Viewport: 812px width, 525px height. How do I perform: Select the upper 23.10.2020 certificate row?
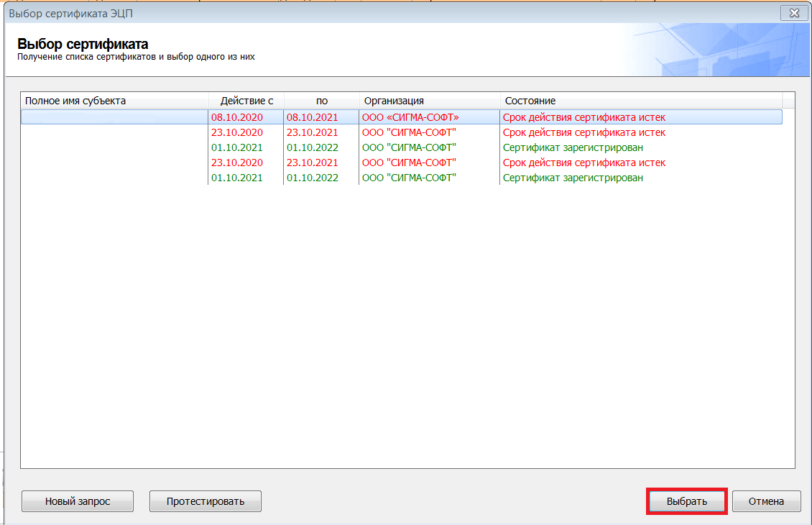[x=402, y=132]
